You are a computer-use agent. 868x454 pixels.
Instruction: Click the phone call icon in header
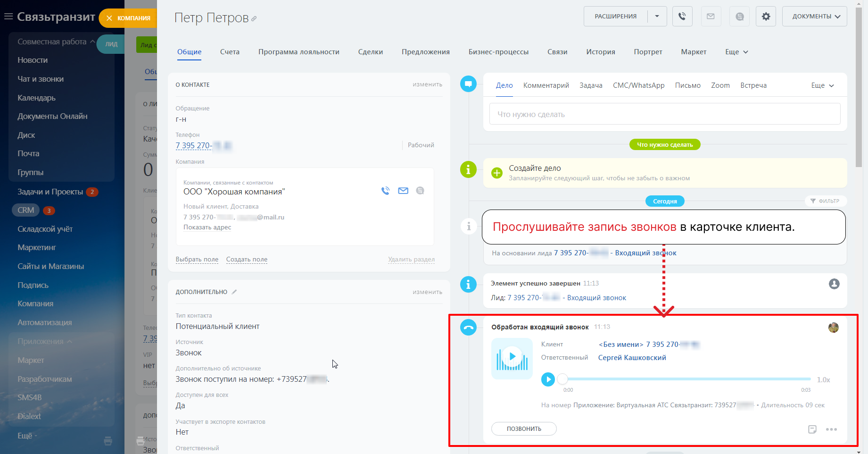[x=682, y=17]
